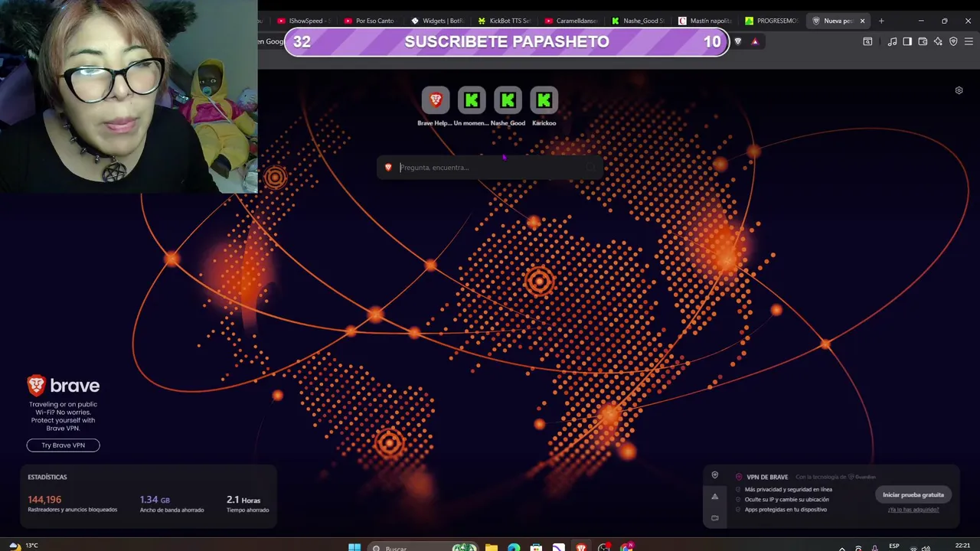The height and width of the screenshot is (551, 980).
Task: Open Brave Wallet toolbar icon
Action: pyautogui.click(x=923, y=41)
